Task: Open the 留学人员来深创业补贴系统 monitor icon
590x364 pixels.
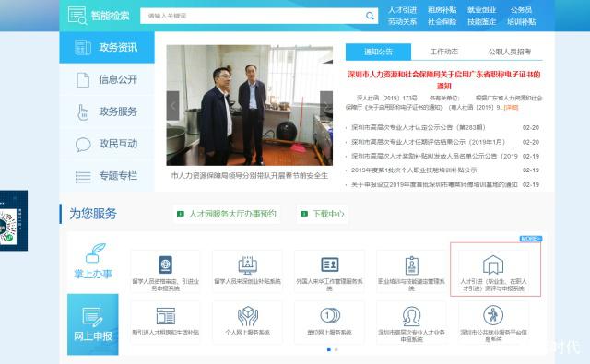Action: pyautogui.click(x=247, y=265)
